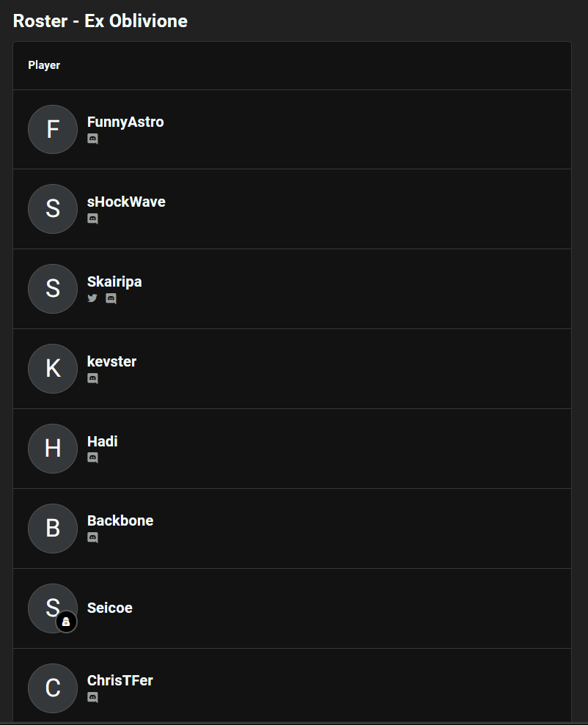This screenshot has width=588, height=725.
Task: Click kevster's K avatar circle
Action: pos(53,369)
